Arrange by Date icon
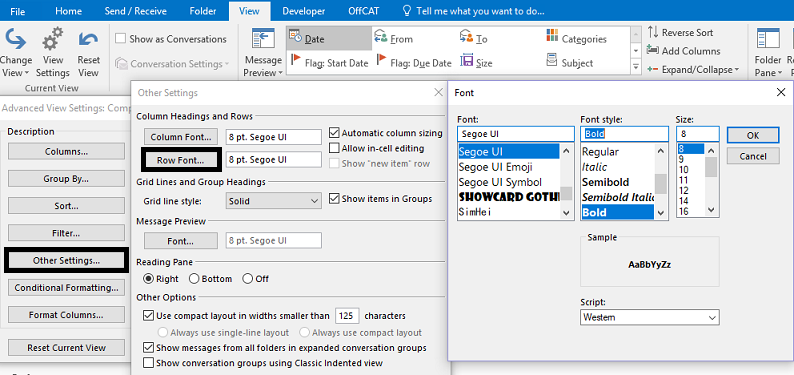Screen dimensions: 794x375 pyautogui.click(x=296, y=38)
